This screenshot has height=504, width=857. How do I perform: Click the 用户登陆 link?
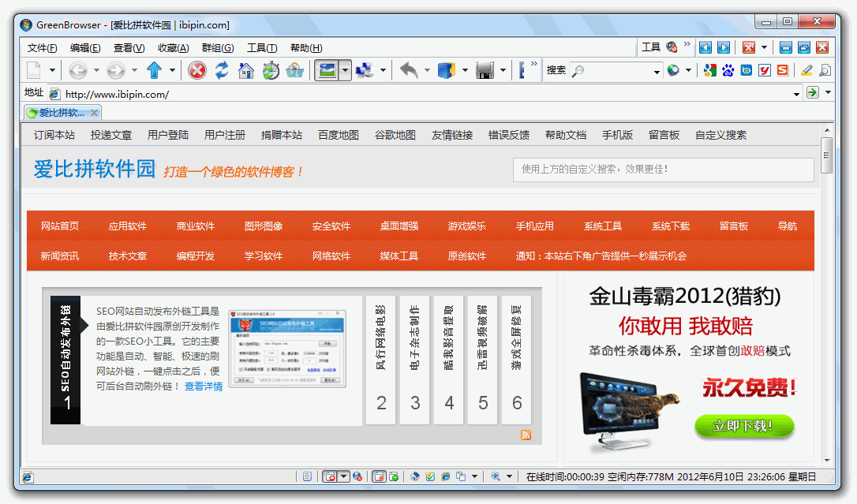168,135
